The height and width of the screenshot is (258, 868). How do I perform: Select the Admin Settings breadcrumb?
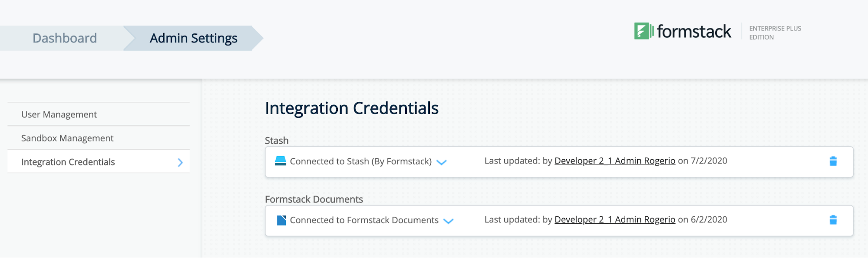click(x=193, y=38)
